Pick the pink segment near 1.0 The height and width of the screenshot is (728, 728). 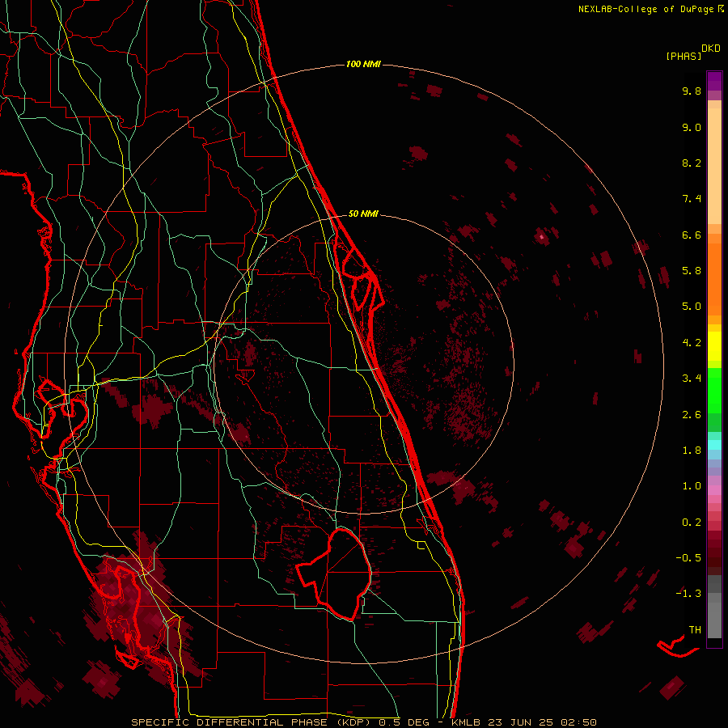pos(714,489)
